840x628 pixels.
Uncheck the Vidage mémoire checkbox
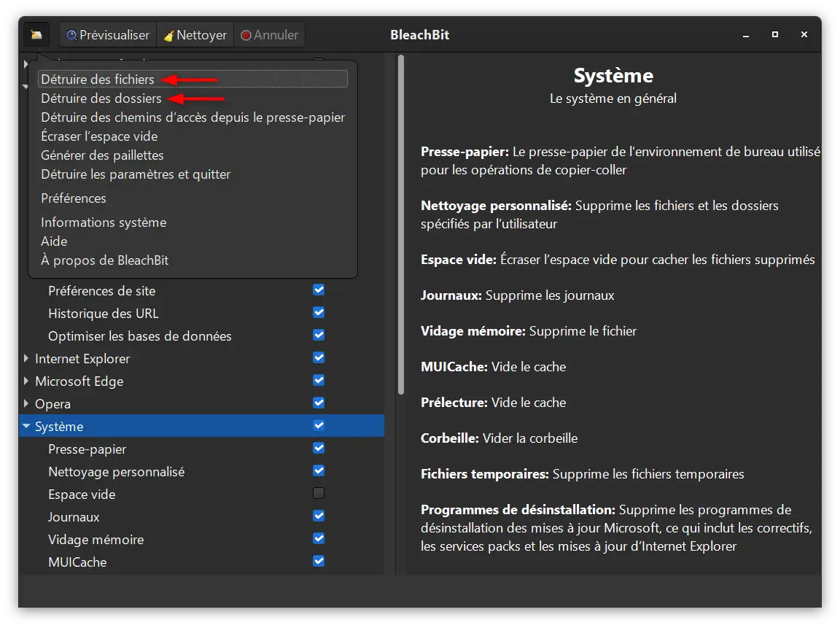point(319,538)
